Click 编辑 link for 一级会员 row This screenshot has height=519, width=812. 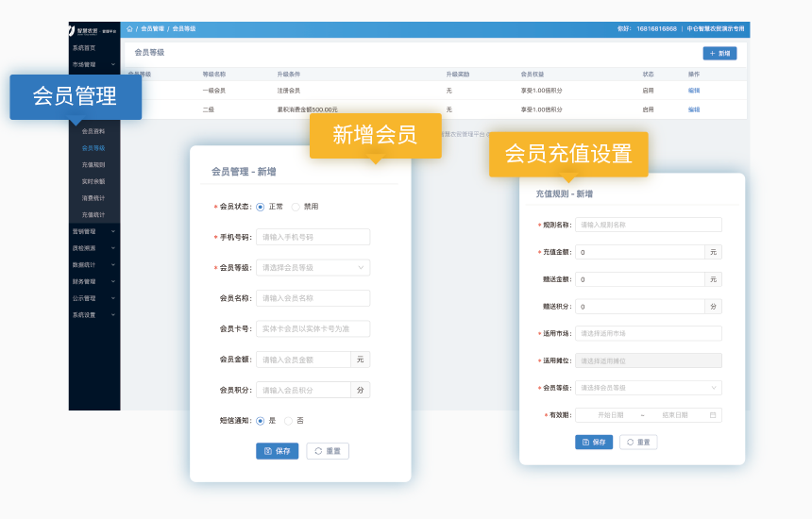694,91
